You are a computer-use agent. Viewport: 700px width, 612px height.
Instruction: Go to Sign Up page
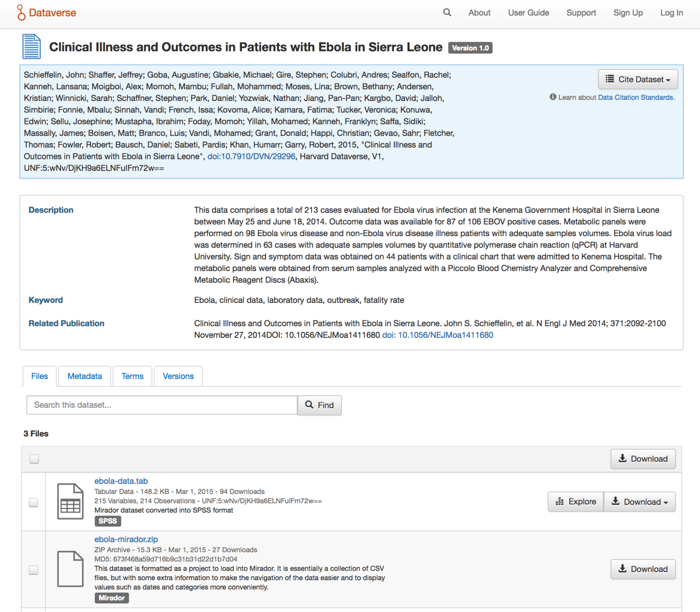628,13
